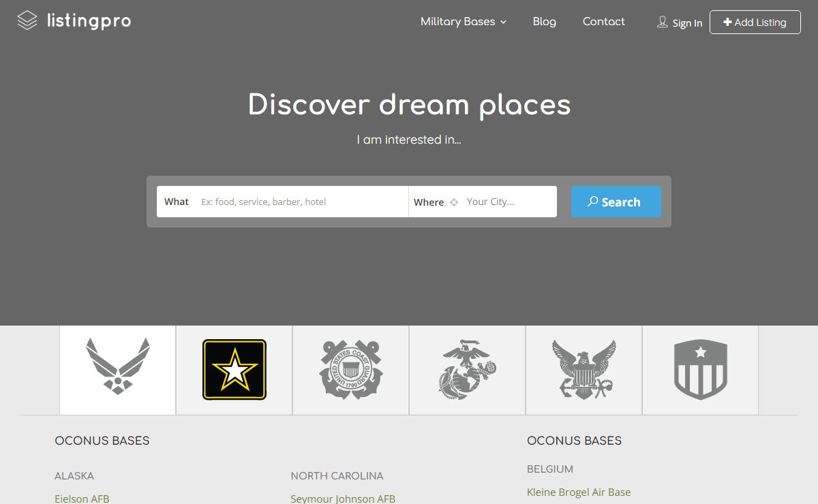The height and width of the screenshot is (504, 818).
Task: Click the locate-me crosshair icon
Action: [x=454, y=202]
